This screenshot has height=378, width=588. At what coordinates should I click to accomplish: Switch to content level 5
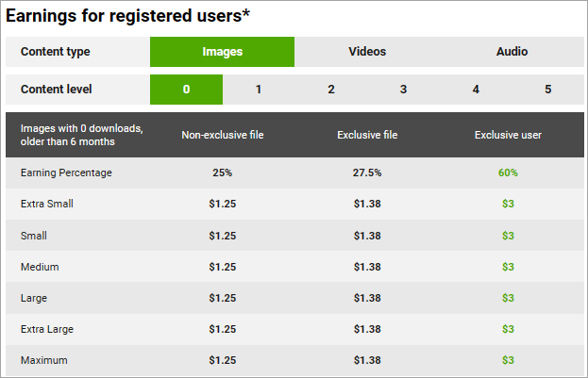(547, 90)
